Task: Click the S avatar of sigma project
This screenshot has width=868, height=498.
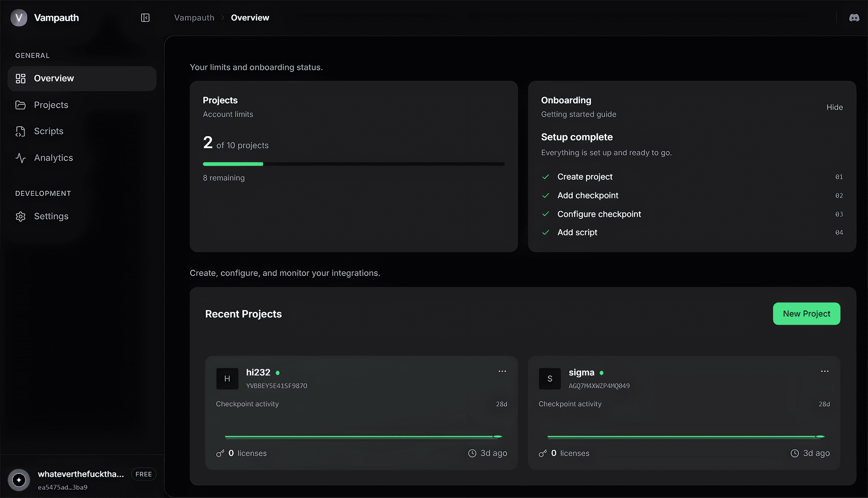Action: point(550,378)
